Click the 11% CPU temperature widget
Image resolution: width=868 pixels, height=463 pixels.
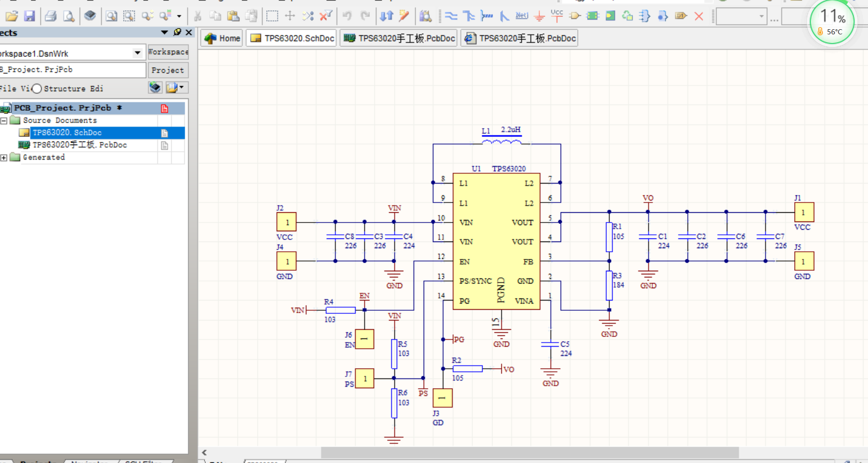point(832,23)
